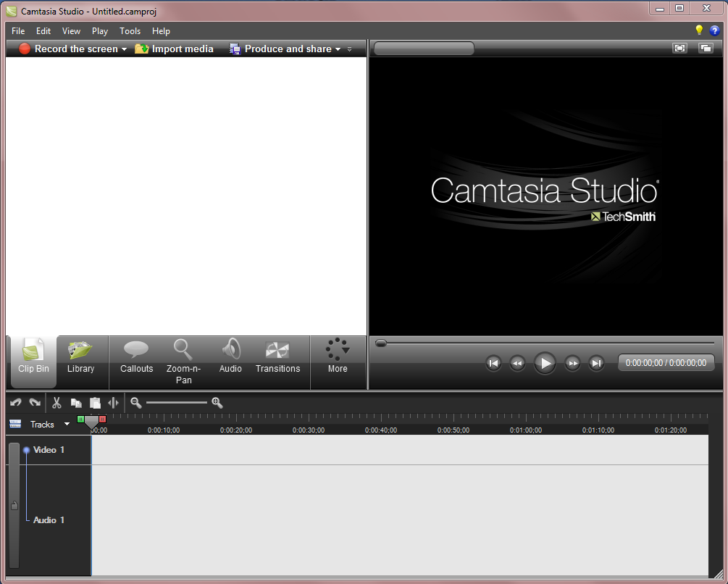Viewport: 728px width, 584px height.
Task: Jump to next clip button
Action: click(x=596, y=363)
